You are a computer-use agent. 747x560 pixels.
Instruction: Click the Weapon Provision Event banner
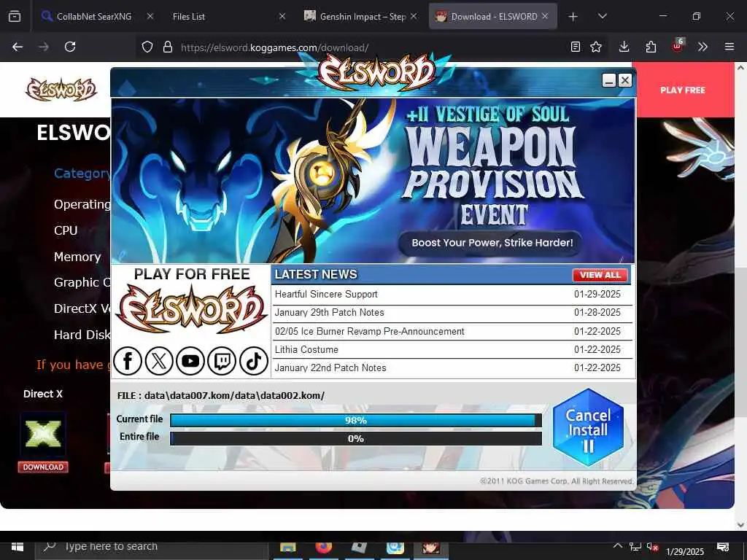[x=373, y=181]
